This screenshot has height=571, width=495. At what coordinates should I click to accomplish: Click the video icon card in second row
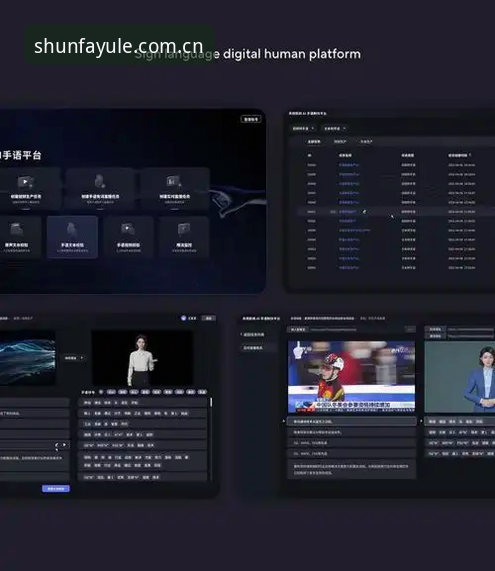(128, 237)
